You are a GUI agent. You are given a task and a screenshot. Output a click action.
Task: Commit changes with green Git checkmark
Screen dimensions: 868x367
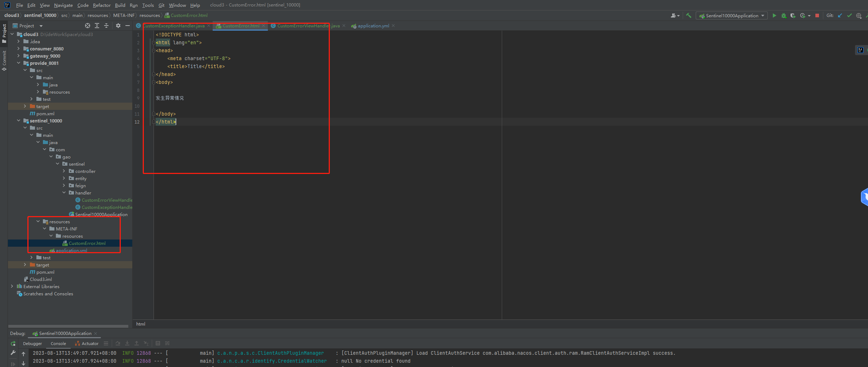pos(849,15)
